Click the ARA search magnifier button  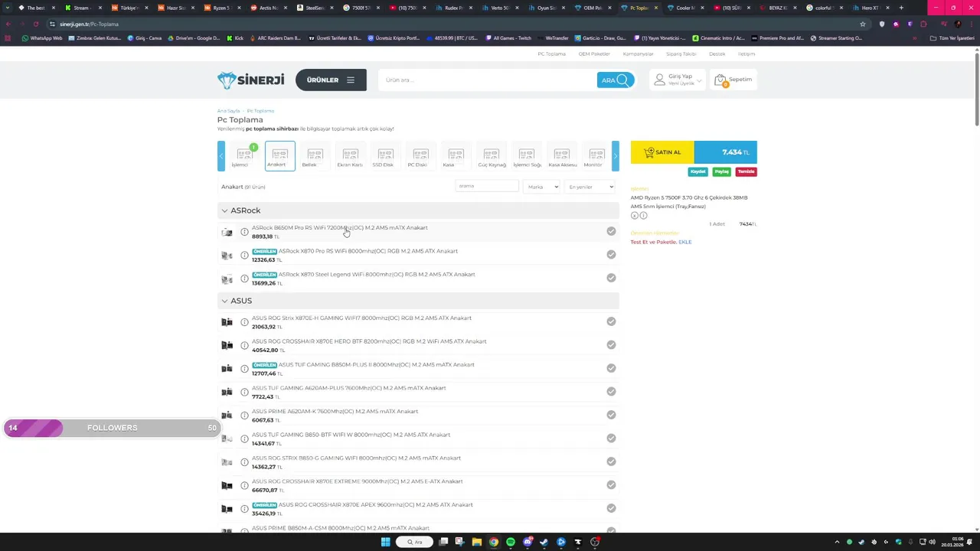pos(616,80)
